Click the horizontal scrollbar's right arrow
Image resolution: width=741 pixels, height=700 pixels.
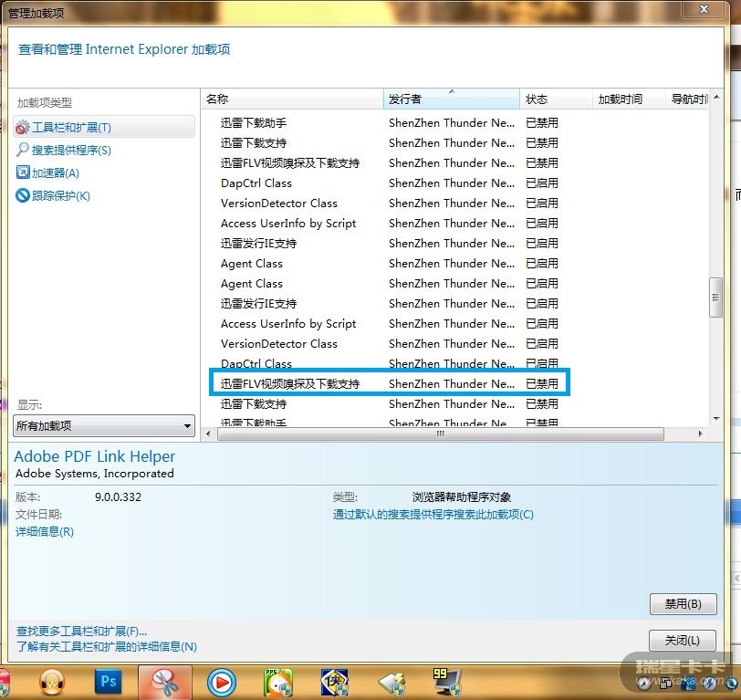pos(700,434)
